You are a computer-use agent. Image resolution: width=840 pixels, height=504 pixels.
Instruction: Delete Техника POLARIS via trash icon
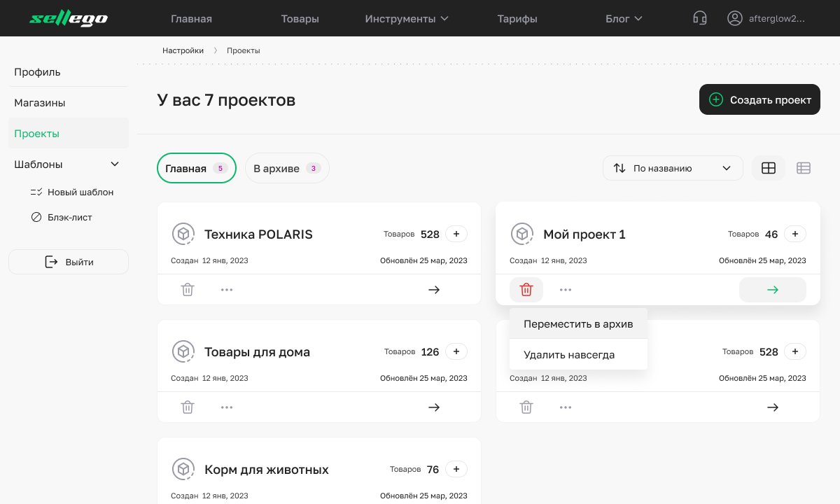(x=188, y=289)
